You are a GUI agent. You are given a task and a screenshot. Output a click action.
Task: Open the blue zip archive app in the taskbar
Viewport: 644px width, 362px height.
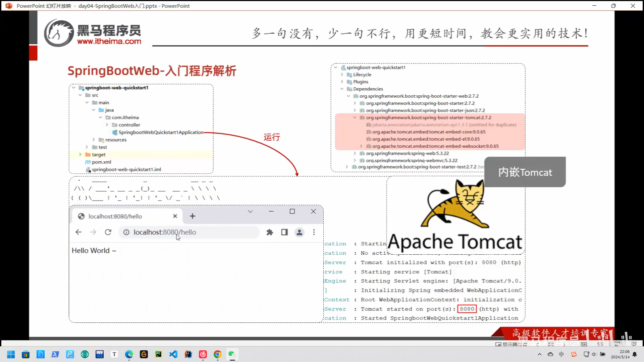(41, 354)
